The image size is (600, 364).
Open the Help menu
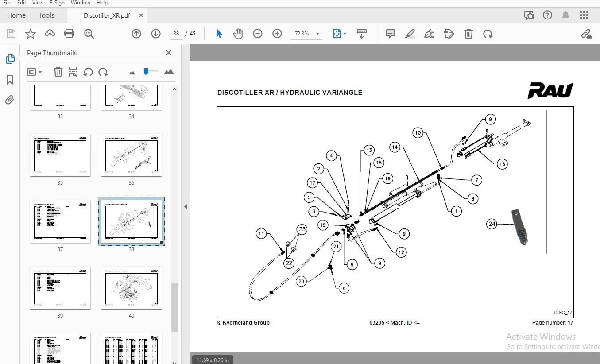click(102, 3)
